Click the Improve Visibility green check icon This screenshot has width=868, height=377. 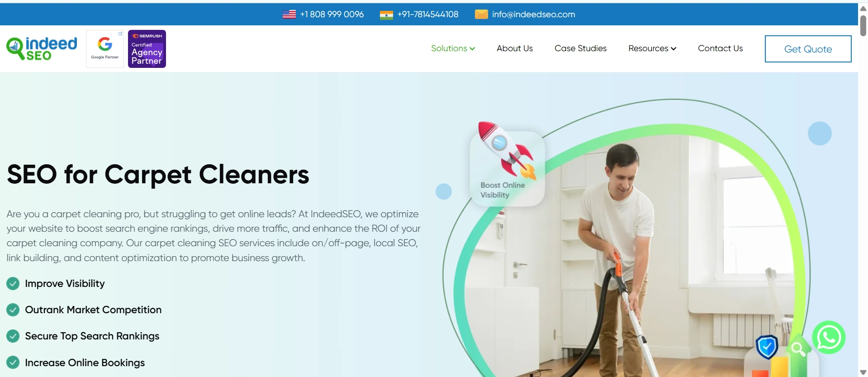point(13,284)
